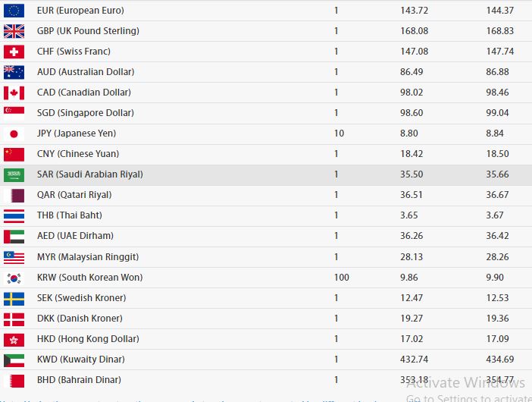Click the DKK (Danish Kroner) label
The image size is (532, 402).
pyautogui.click(x=80, y=318)
